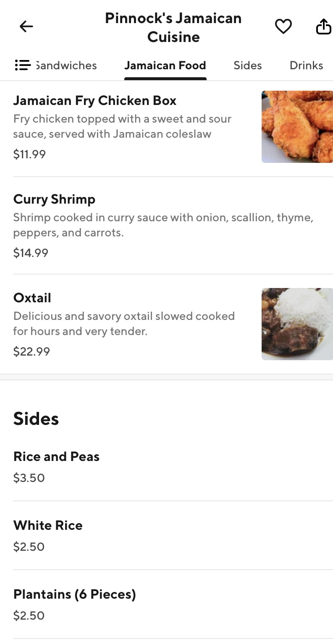Viewport: 333px width, 644px height.
Task: Tap the back arrow icon
Action: coord(26,27)
